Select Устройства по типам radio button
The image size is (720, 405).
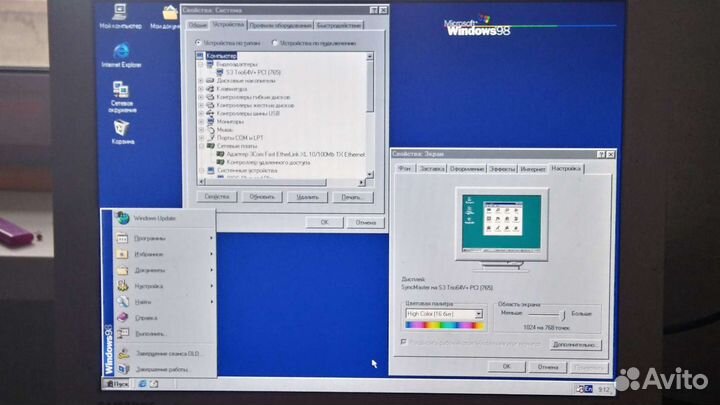(198, 43)
